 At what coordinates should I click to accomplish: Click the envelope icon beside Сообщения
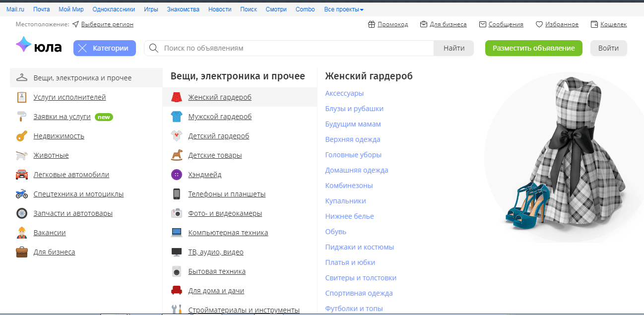click(x=482, y=24)
